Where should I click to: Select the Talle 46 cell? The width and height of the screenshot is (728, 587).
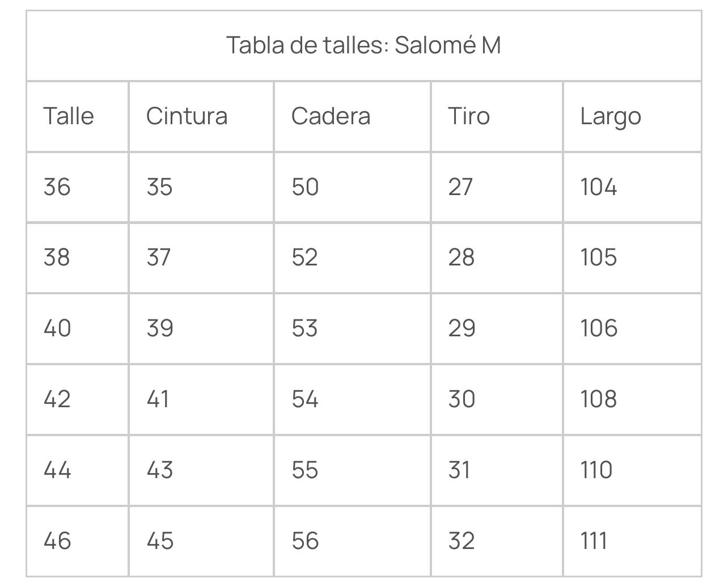coord(57,541)
